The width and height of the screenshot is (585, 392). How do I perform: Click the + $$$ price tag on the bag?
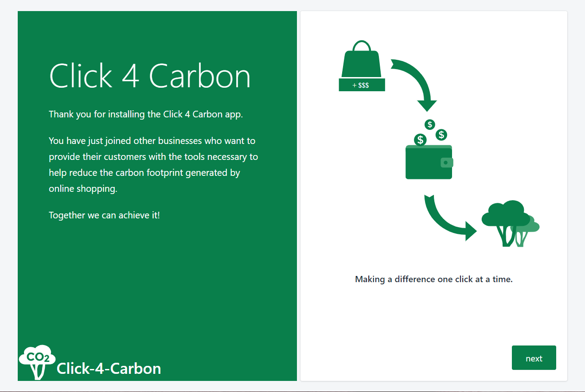pyautogui.click(x=362, y=85)
